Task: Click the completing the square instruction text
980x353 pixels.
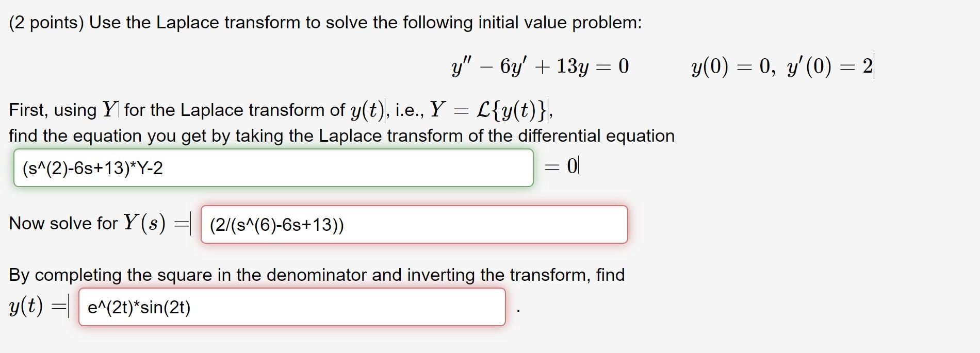Action: click(x=317, y=275)
